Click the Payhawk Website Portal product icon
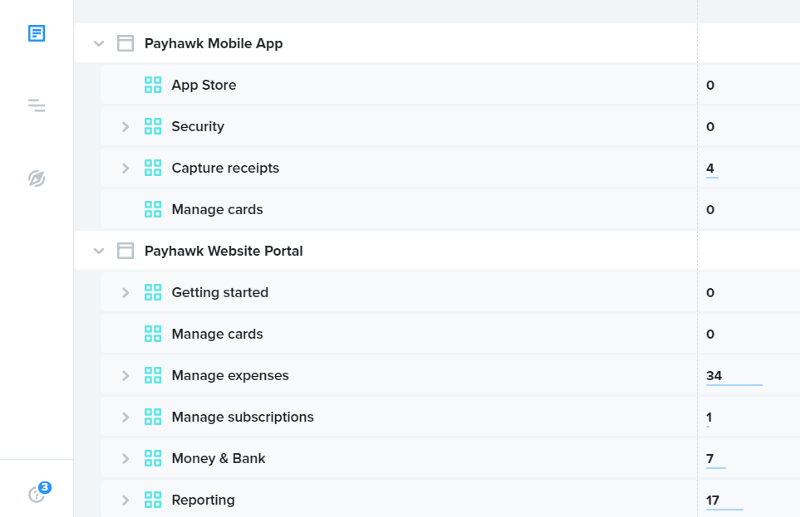The width and height of the screenshot is (800, 517). tap(126, 251)
